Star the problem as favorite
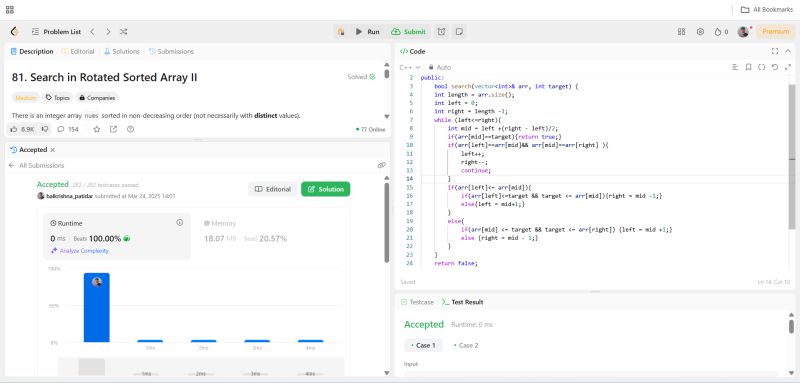Viewport: 800px width, 383px height. click(x=96, y=130)
